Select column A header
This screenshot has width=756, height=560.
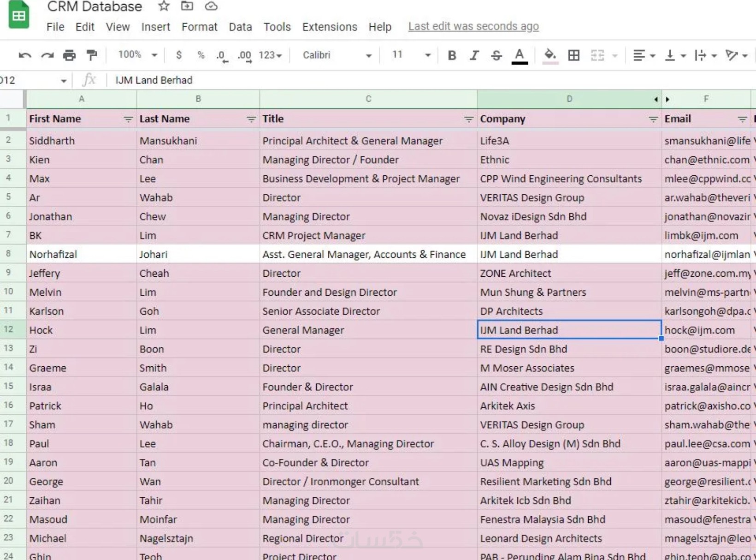coord(82,99)
